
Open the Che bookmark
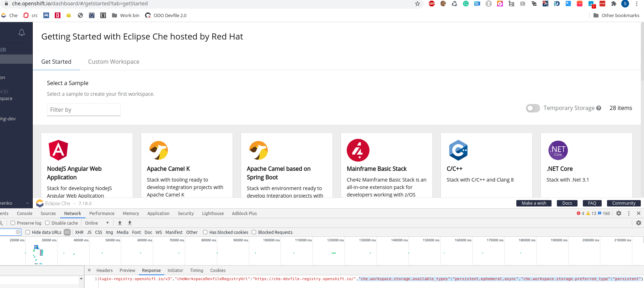[10, 15]
